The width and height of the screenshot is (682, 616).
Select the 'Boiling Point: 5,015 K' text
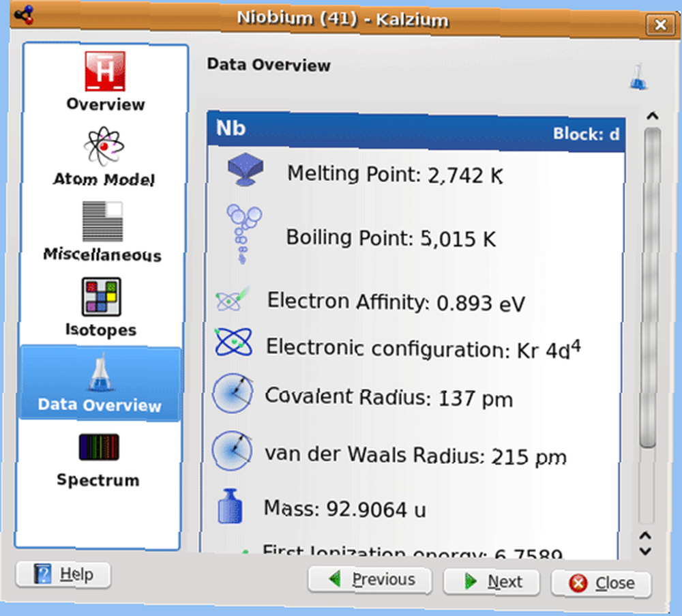coord(391,238)
